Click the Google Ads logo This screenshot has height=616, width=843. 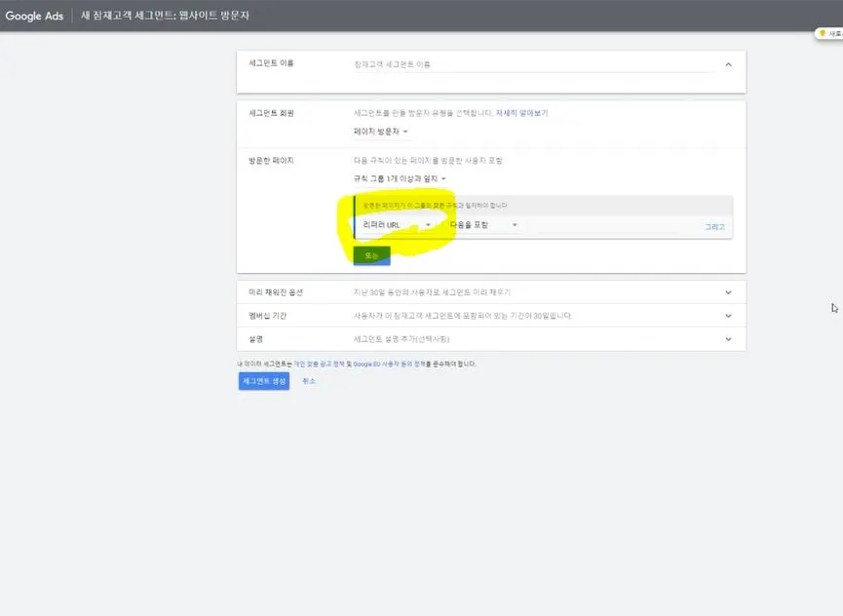pyautogui.click(x=34, y=16)
